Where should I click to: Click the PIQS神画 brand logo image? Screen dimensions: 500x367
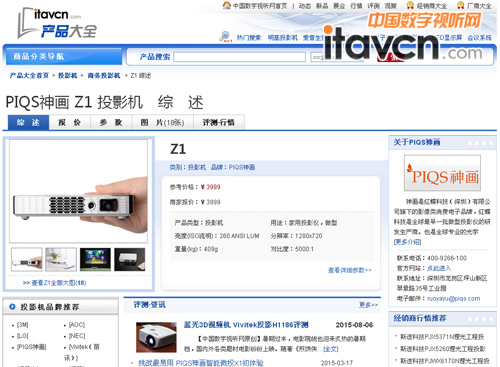tap(442, 173)
